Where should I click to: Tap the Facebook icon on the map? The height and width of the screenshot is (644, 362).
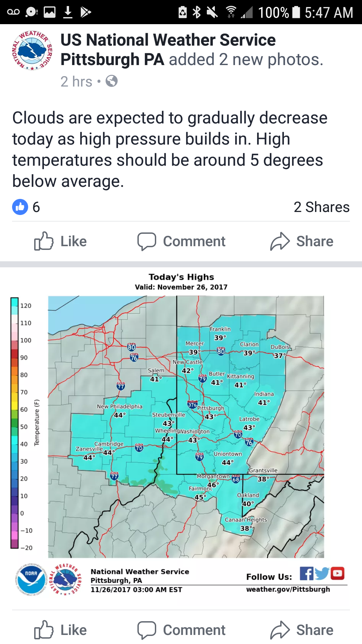coord(306,573)
